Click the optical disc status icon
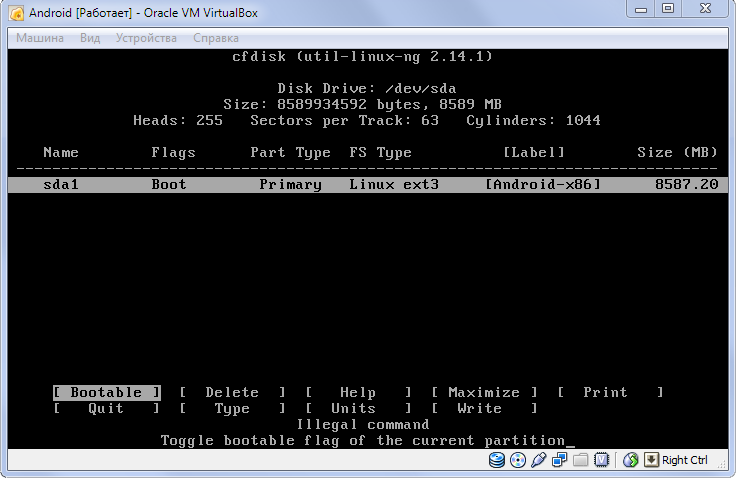 point(518,460)
